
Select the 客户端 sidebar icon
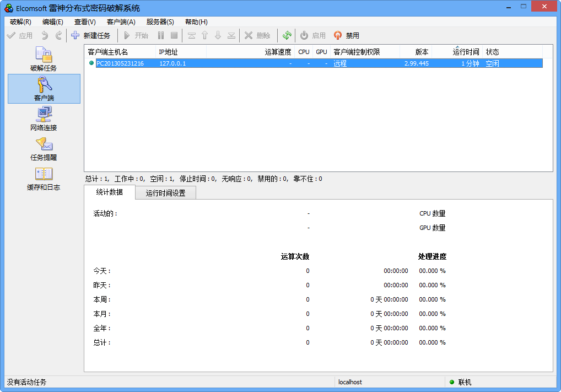pyautogui.click(x=44, y=89)
